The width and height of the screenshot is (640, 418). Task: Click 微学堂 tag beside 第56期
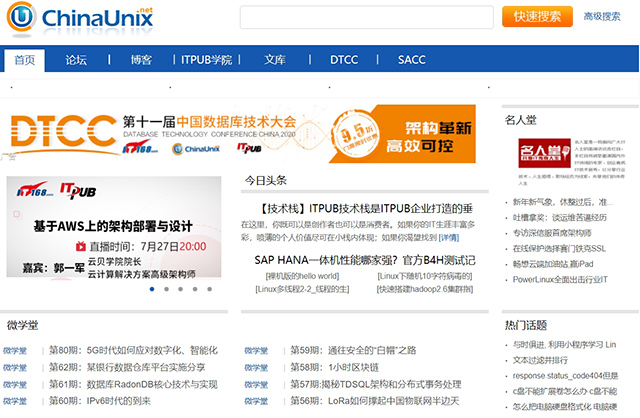256,401
